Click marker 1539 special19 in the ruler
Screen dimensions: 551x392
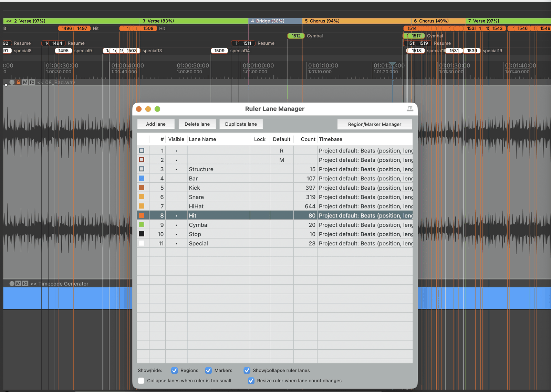(472, 51)
